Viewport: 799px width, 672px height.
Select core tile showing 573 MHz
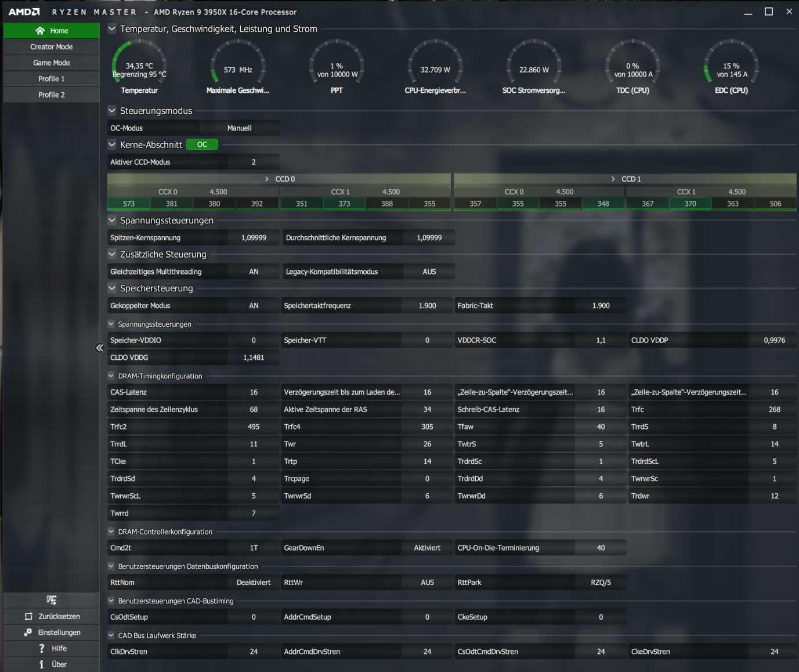(x=129, y=204)
